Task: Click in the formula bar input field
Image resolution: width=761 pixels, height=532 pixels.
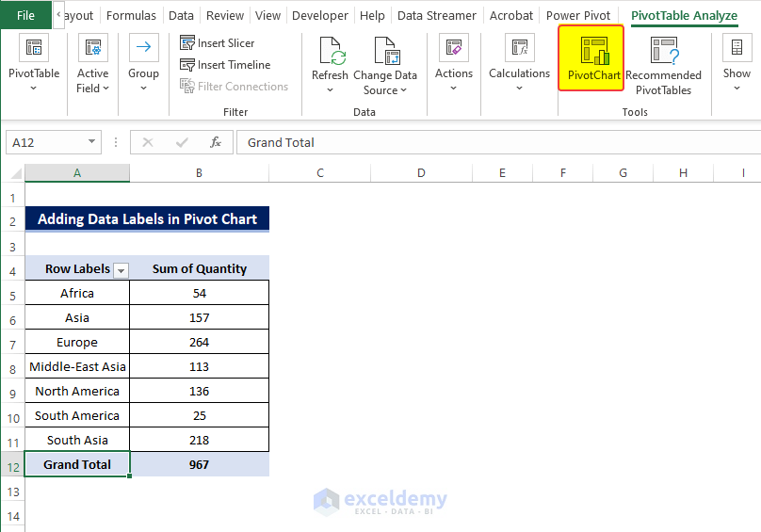Action: point(499,142)
